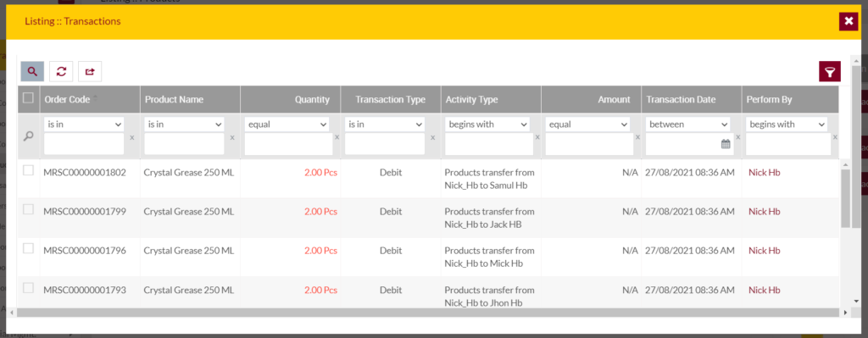Viewport: 868px width, 338px height.
Task: Clear the Order Code filter with x
Action: click(x=131, y=137)
